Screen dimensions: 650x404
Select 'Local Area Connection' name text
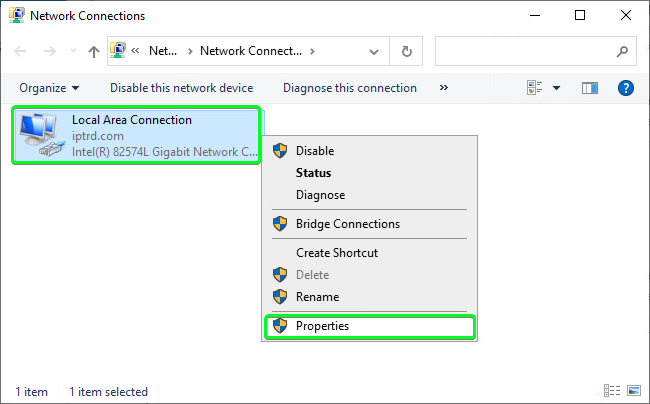[132, 120]
